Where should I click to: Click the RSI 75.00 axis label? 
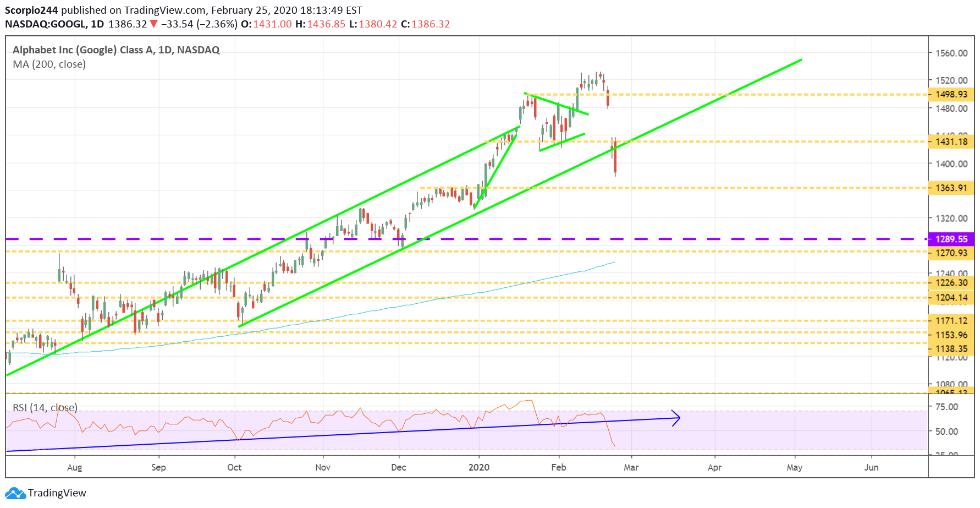point(947,407)
